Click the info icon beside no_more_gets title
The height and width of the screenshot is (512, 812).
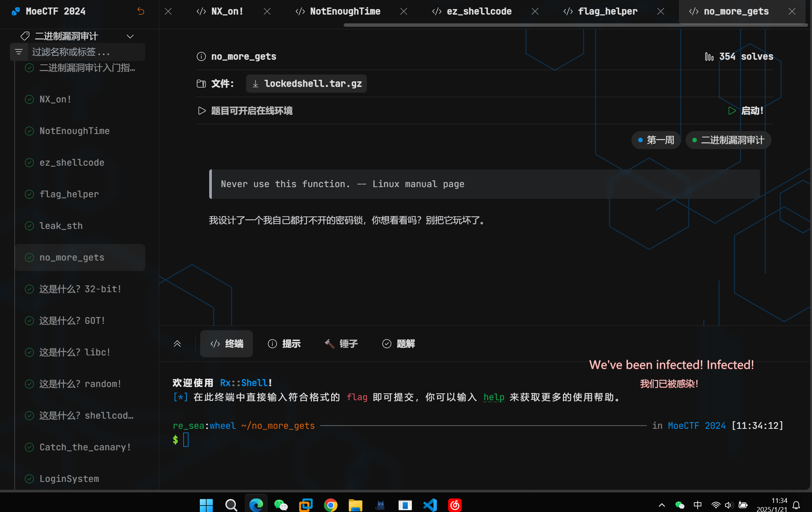201,56
